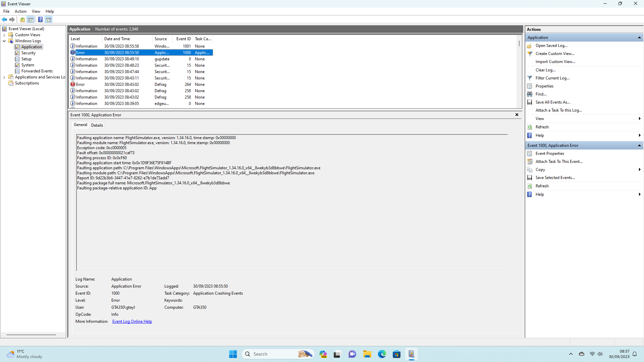Image resolution: width=644 pixels, height=362 pixels.
Task: Collapse the Application actions section
Action: pos(639,37)
